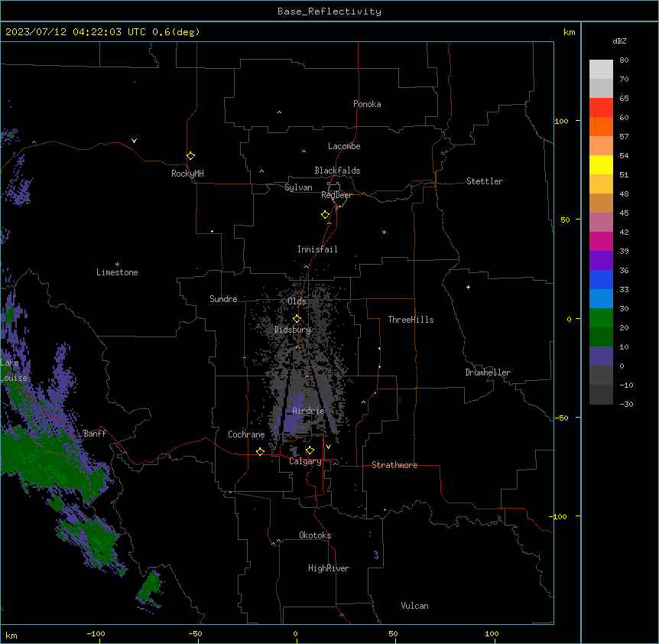Click the Base_Reflectivity title text

pyautogui.click(x=329, y=11)
